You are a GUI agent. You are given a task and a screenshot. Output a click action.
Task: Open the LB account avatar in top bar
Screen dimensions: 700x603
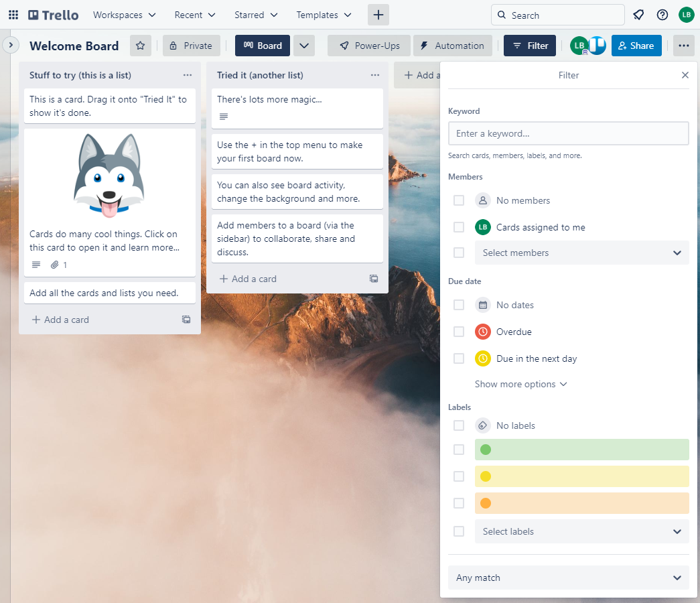(x=686, y=15)
